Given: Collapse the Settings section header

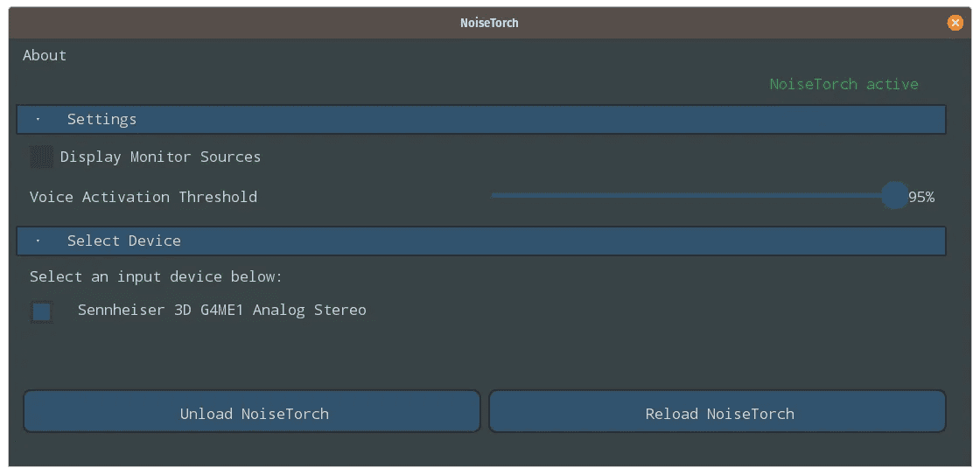Looking at the screenshot, I should point(481,119).
